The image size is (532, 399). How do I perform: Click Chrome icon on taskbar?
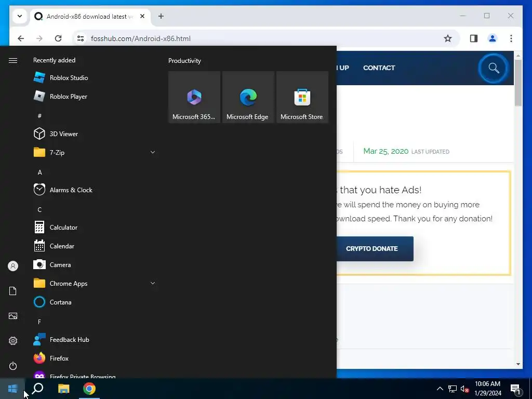tap(89, 389)
